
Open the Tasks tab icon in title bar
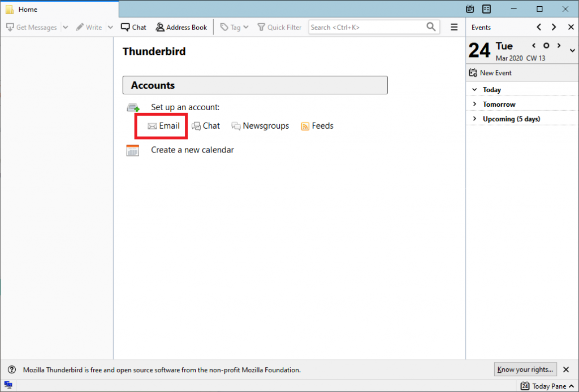(x=487, y=9)
